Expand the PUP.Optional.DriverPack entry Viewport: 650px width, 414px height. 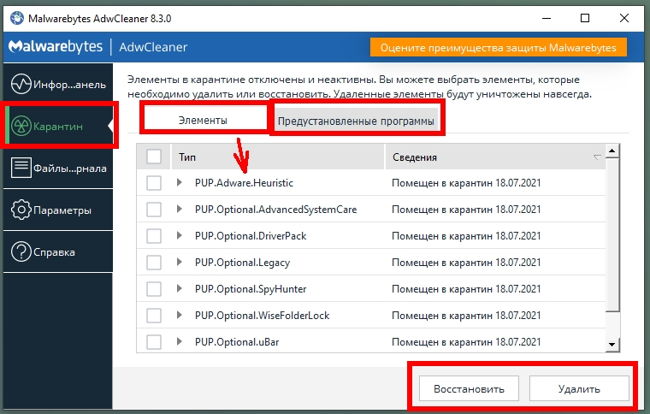tap(179, 235)
